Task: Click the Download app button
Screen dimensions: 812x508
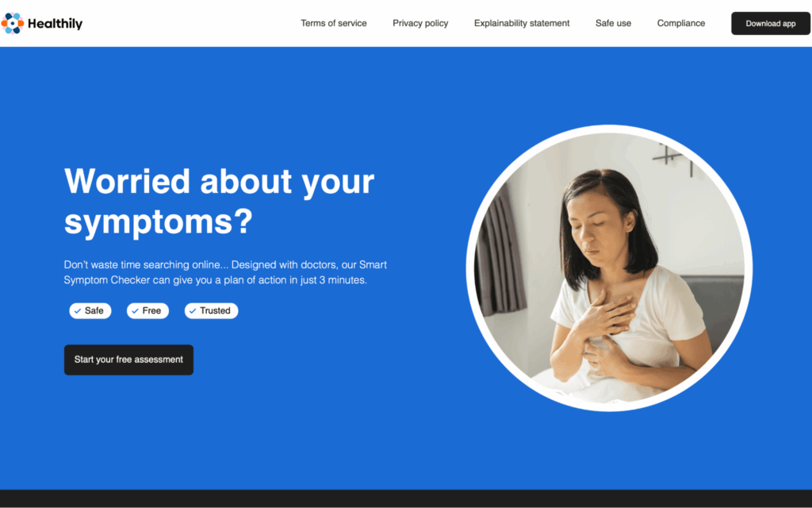Action: [x=771, y=23]
